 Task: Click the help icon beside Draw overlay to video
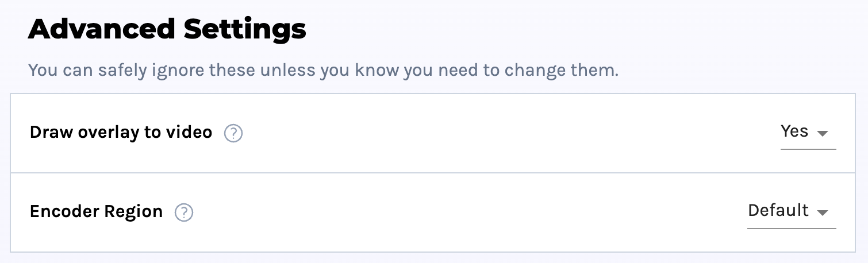[x=233, y=134]
